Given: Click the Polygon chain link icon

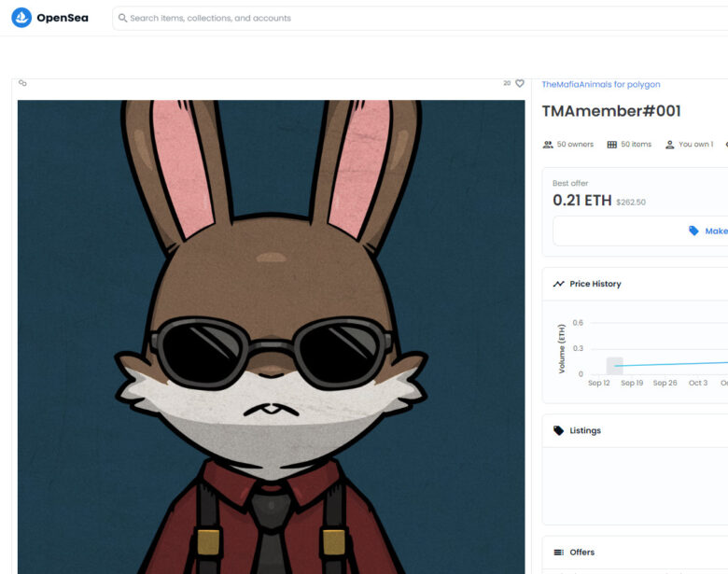Looking at the screenshot, I should (23, 83).
